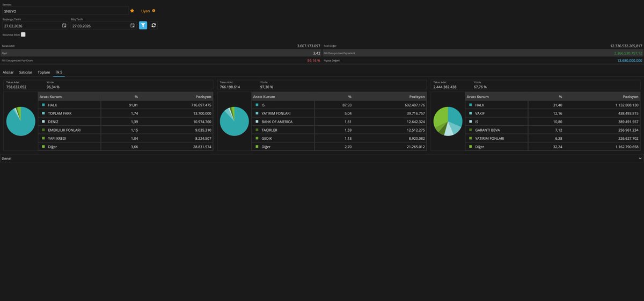Click HALK color swatch in buyers table

tap(43, 105)
